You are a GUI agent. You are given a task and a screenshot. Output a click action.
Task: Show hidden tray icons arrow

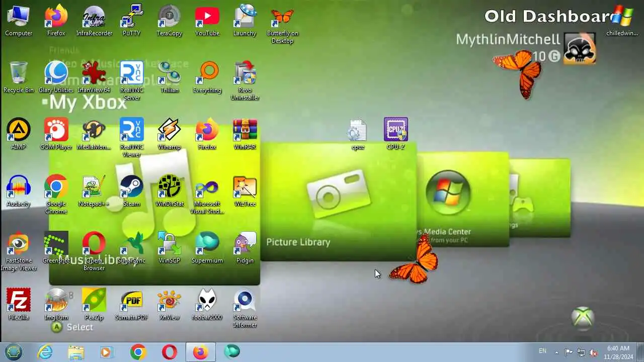[556, 352]
